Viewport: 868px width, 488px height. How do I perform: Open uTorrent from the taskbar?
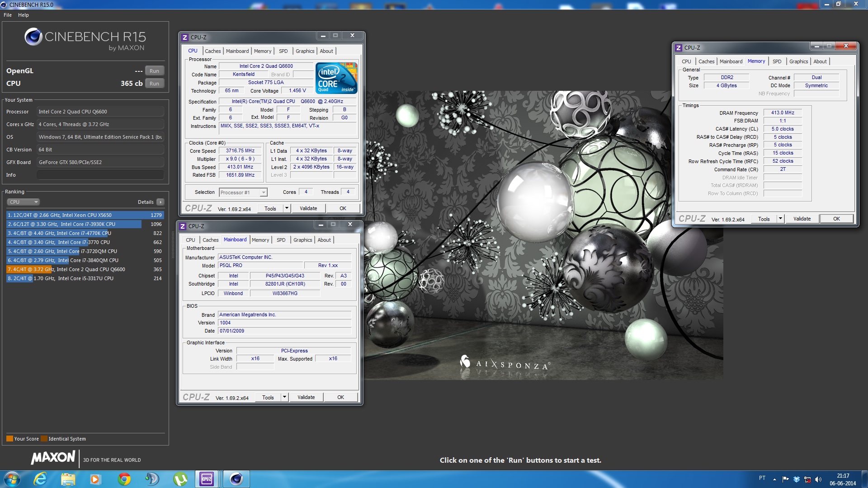[180, 479]
